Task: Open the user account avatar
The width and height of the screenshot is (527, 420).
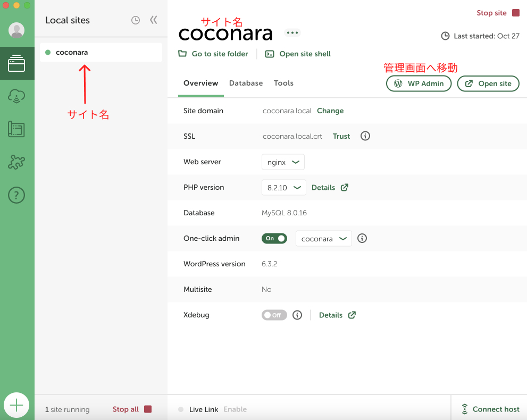Action: pyautogui.click(x=16, y=30)
